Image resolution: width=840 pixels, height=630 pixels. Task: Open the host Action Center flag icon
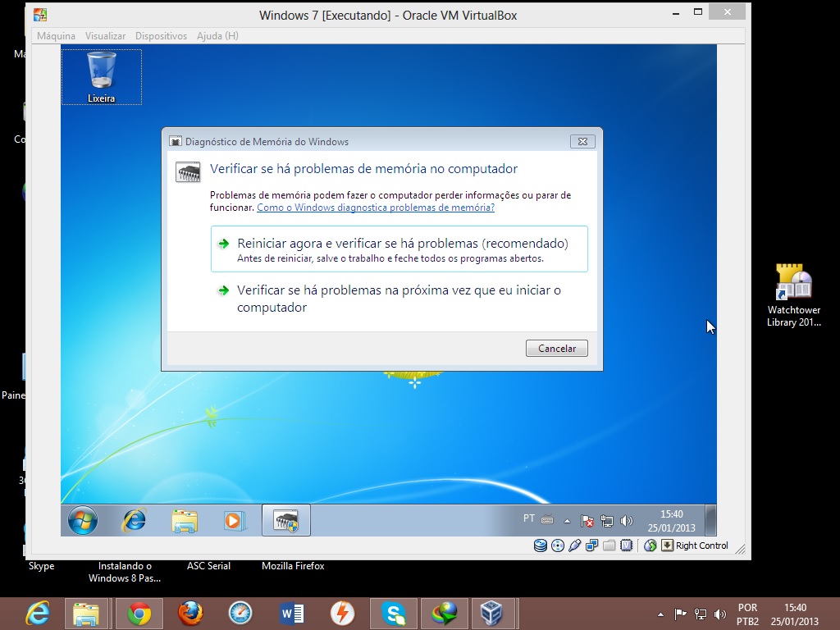(680, 614)
